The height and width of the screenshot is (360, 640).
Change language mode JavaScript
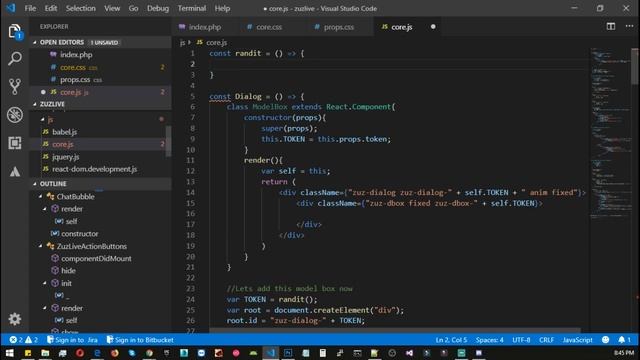pos(577,340)
